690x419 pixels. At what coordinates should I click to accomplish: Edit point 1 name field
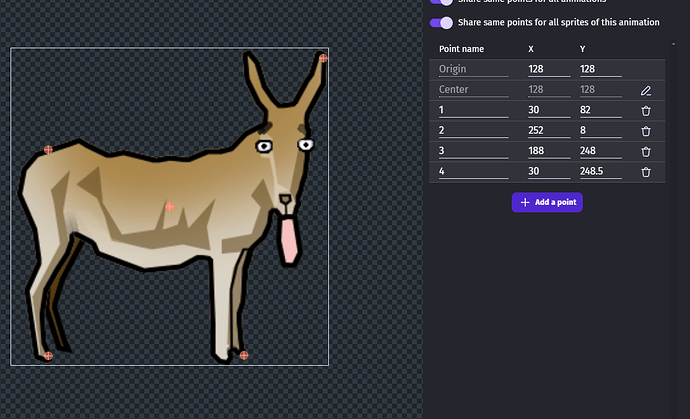(473, 110)
